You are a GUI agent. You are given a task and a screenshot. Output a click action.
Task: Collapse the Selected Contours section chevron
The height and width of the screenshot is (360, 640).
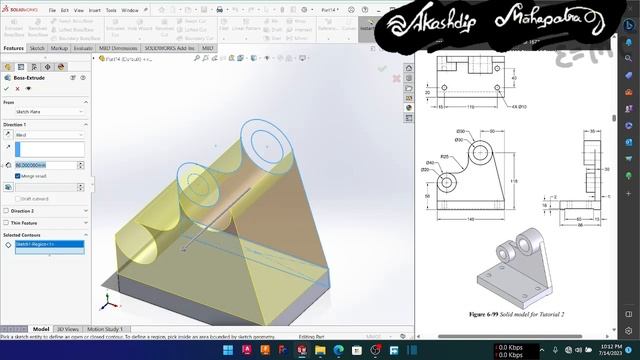pyautogui.click(x=86, y=235)
